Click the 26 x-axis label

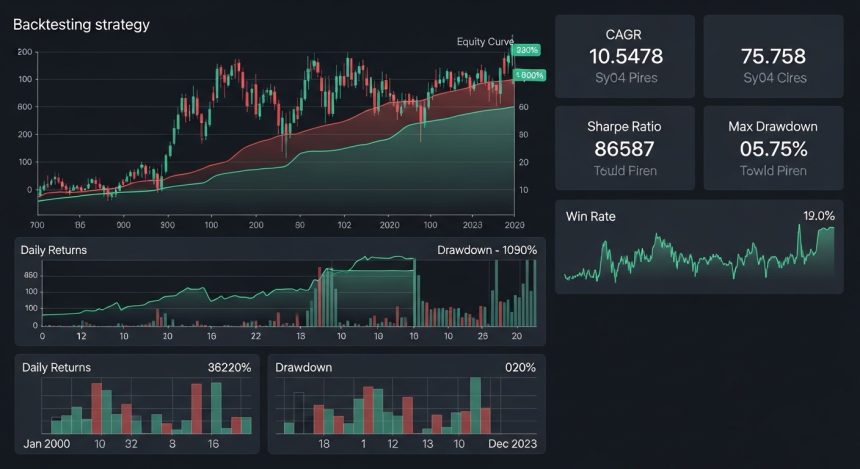coord(483,336)
